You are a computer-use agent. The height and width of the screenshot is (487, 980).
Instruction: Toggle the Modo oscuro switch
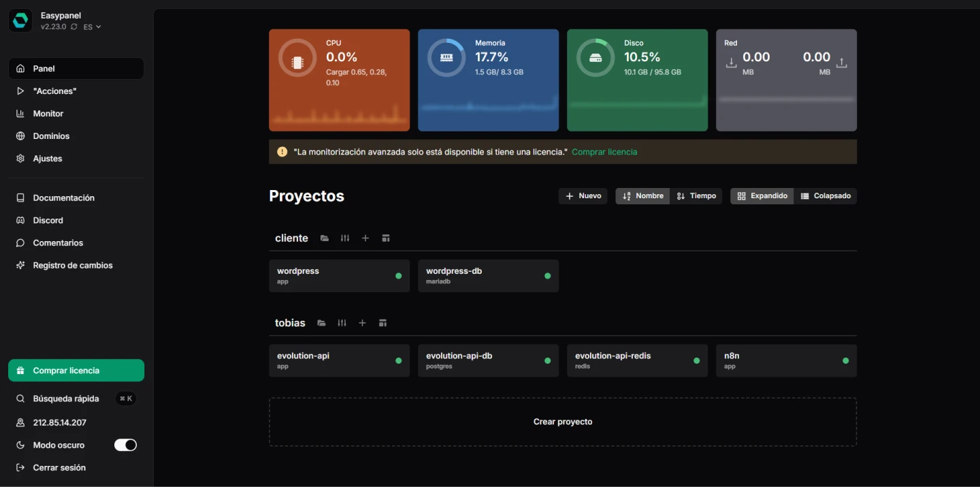[x=125, y=445]
